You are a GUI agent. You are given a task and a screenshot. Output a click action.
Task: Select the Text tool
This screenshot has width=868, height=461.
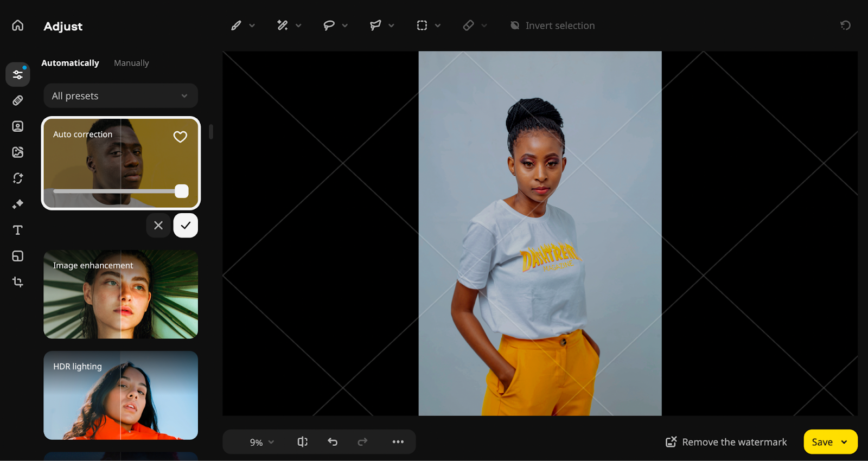[x=18, y=230]
